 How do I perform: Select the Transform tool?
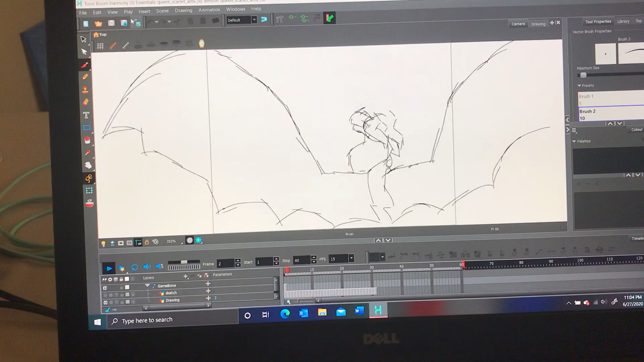(x=89, y=190)
